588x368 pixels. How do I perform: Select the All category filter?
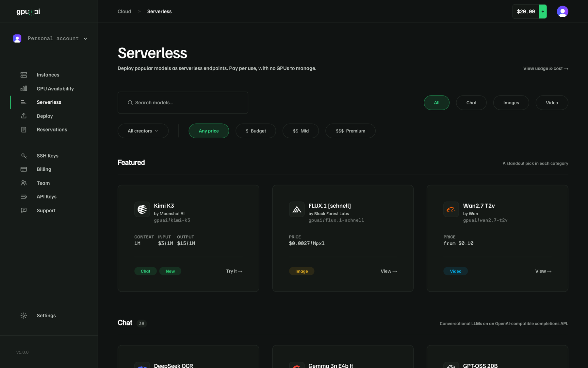tap(436, 103)
